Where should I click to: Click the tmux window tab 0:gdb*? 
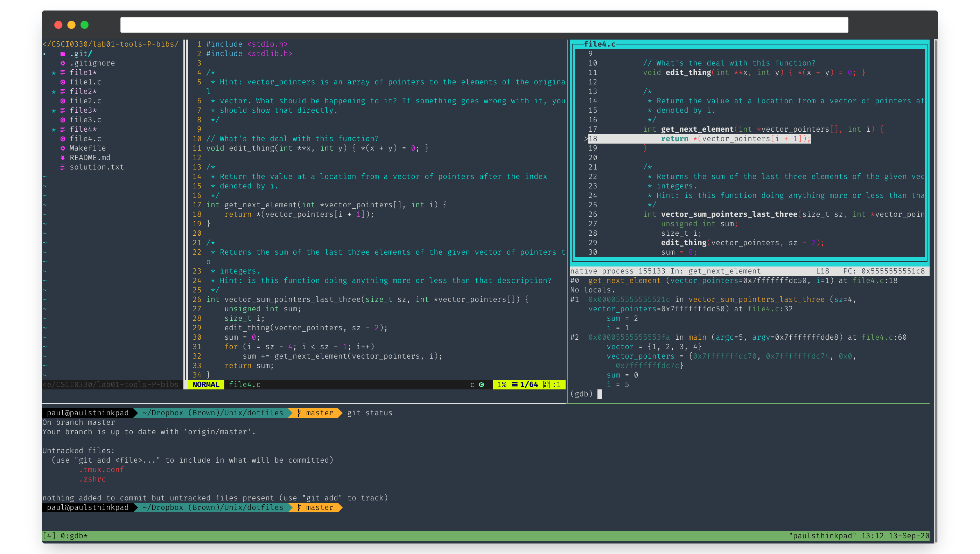[x=74, y=536]
